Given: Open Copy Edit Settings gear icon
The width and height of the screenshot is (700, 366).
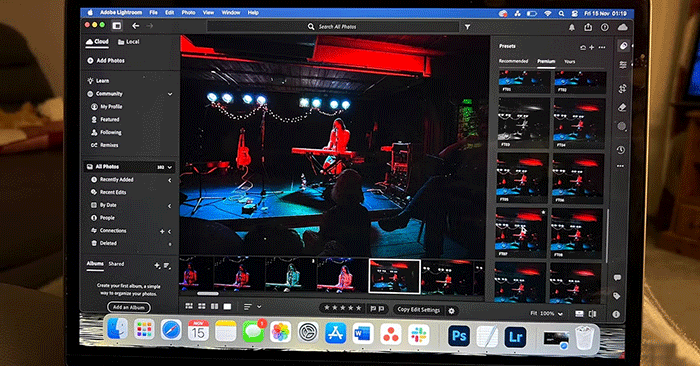Looking at the screenshot, I should 451,311.
